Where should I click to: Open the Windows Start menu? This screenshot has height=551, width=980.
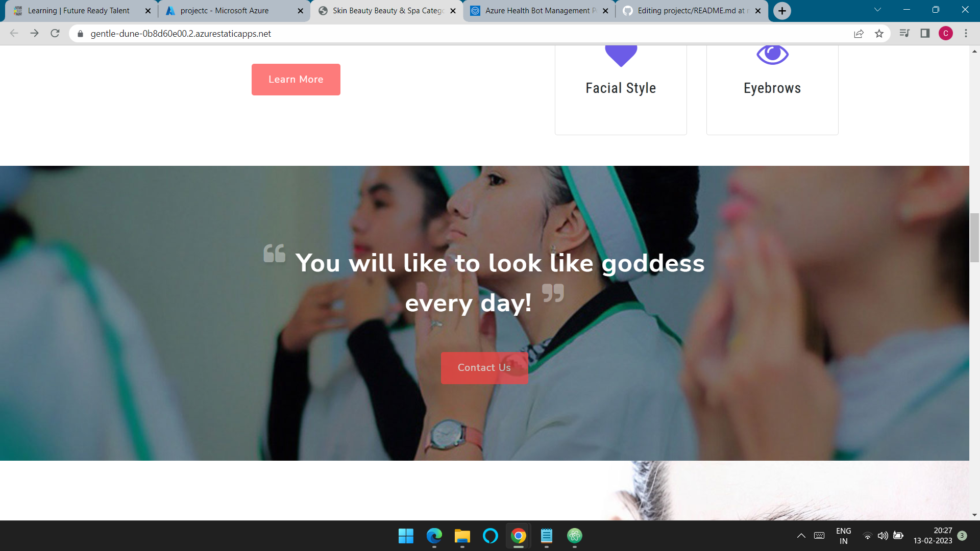[406, 536]
